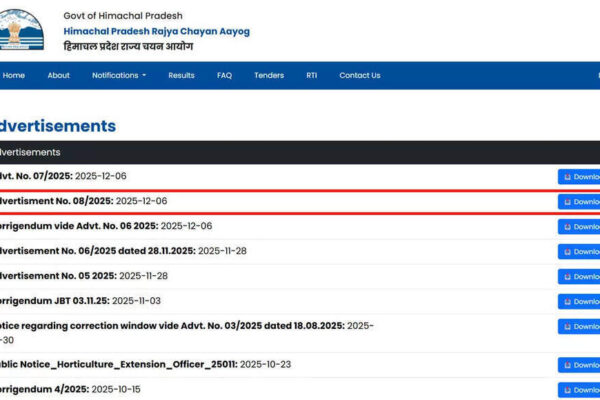Click the Himachal Pradesh Rajya Chayan Aayog title
Screen dimensions: 600x400
(157, 31)
